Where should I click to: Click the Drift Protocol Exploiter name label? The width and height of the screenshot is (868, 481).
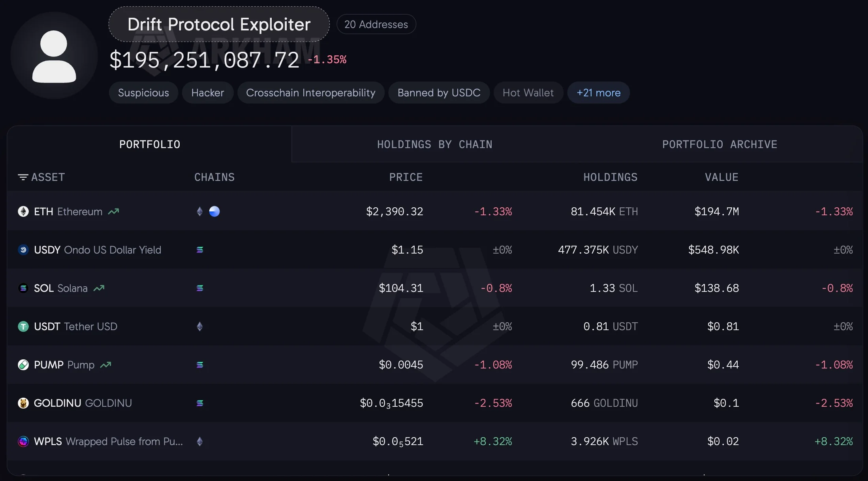(x=219, y=24)
